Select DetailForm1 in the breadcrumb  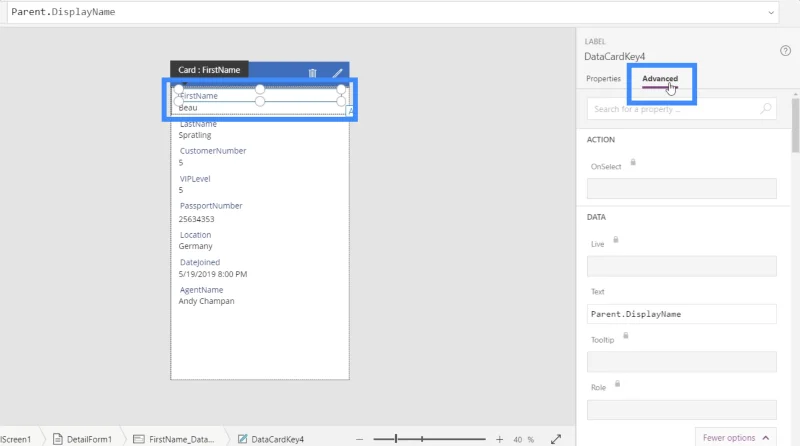[89, 439]
